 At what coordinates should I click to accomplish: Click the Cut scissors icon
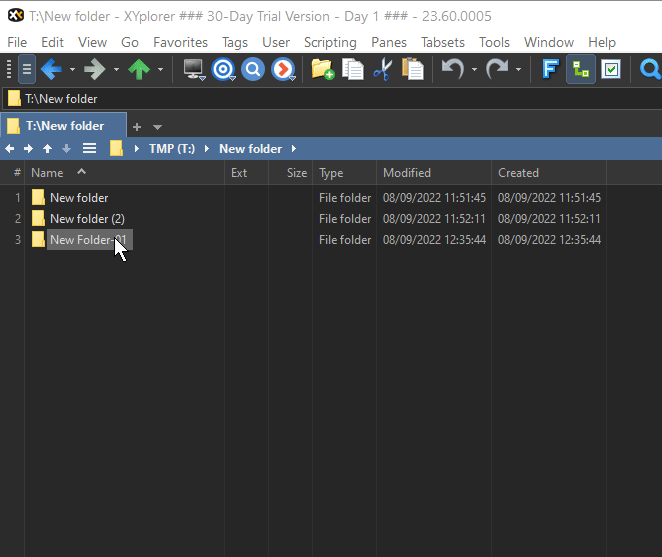point(382,69)
